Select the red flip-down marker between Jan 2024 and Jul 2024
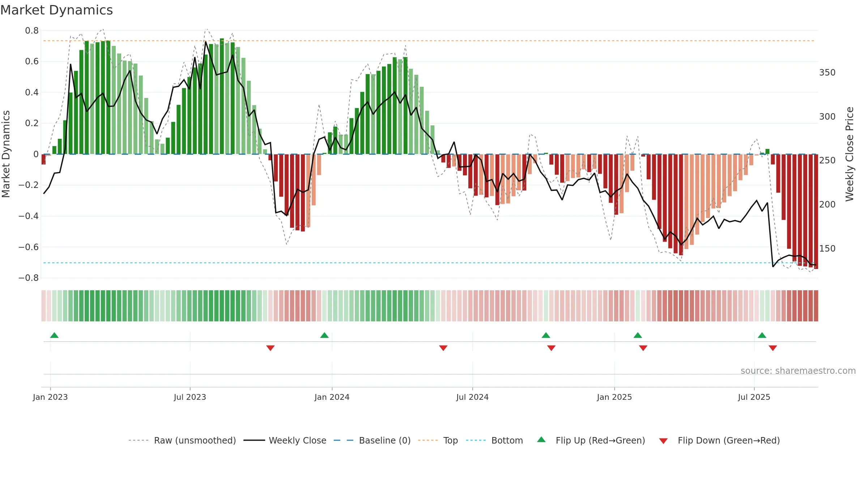Image resolution: width=868 pixels, height=488 pixels. 443,348
